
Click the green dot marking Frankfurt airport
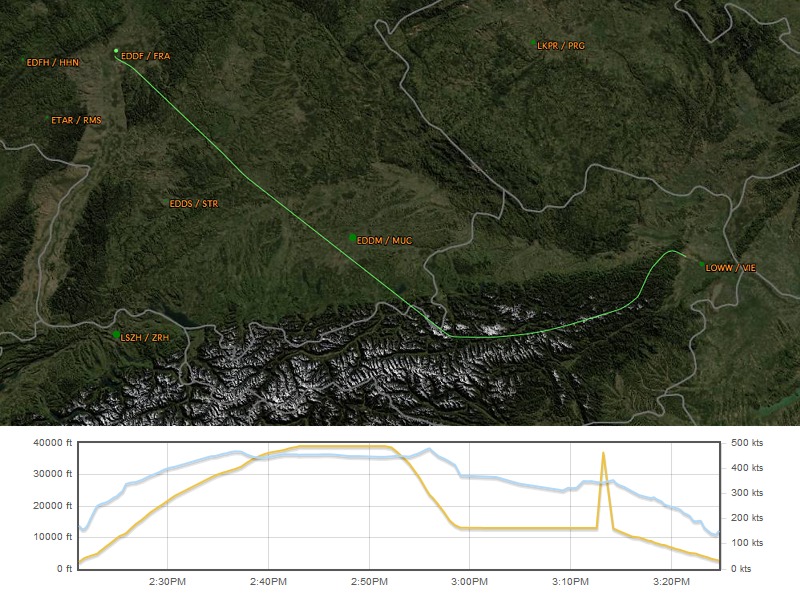(x=116, y=51)
